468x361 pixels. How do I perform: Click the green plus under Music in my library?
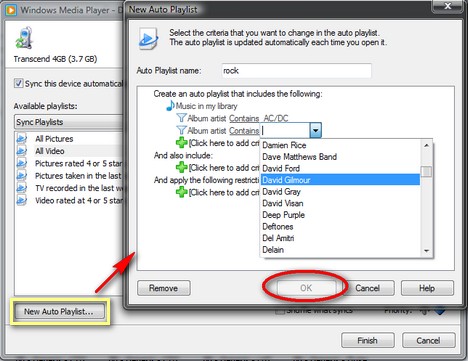tap(182, 143)
